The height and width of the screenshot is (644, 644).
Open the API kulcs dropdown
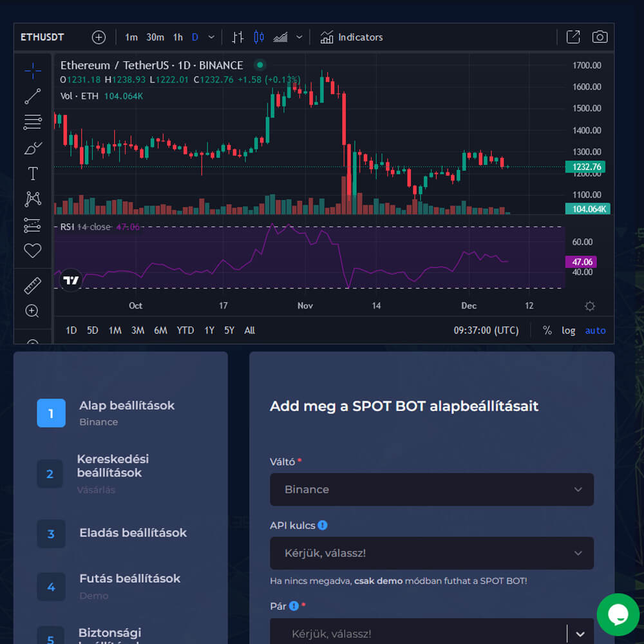[431, 553]
